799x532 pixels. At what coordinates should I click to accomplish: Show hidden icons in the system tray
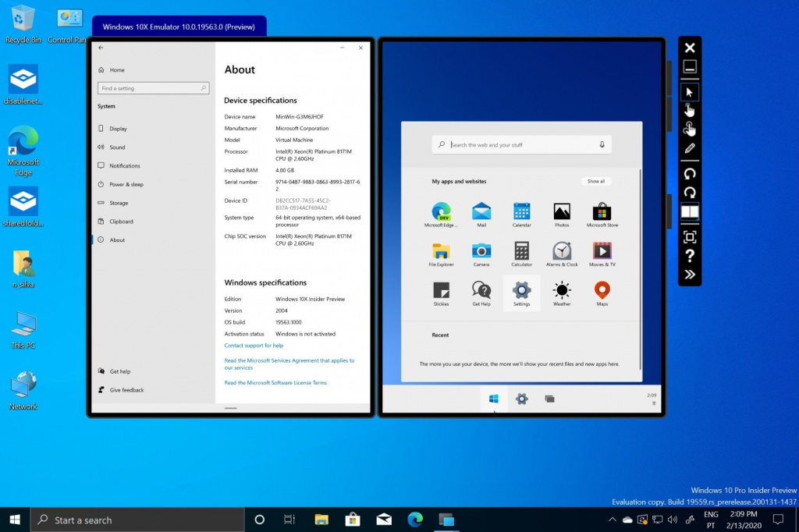[x=613, y=519]
